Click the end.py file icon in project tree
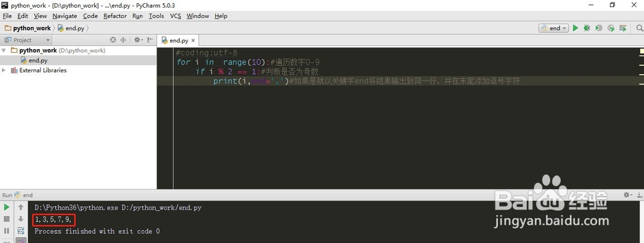Image resolution: width=644 pixels, height=243 pixels. coord(23,60)
